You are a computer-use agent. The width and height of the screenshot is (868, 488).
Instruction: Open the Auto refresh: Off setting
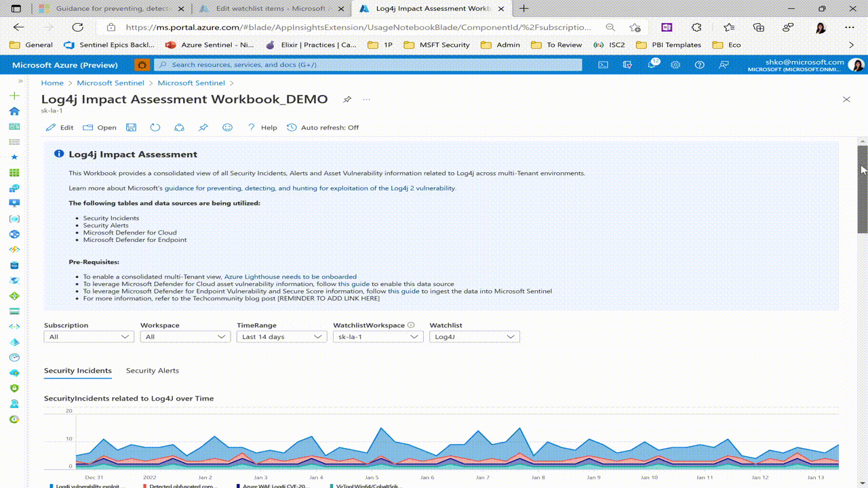[323, 127]
